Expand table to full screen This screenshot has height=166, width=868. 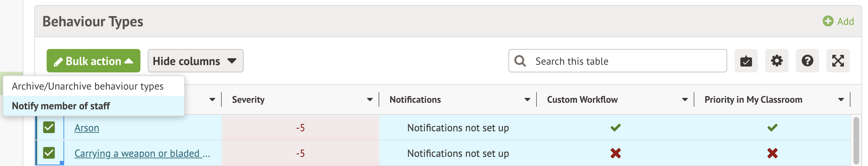(x=838, y=61)
